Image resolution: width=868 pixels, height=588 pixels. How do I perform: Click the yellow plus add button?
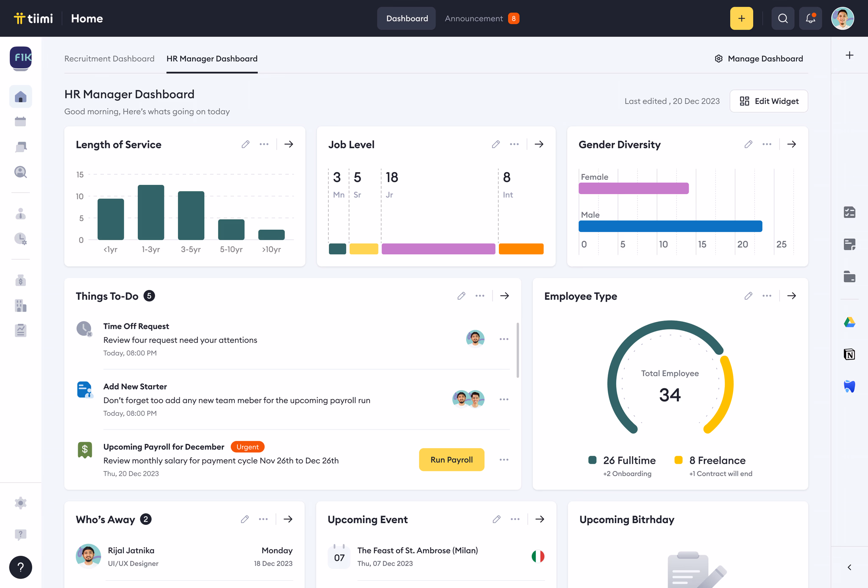pos(741,18)
